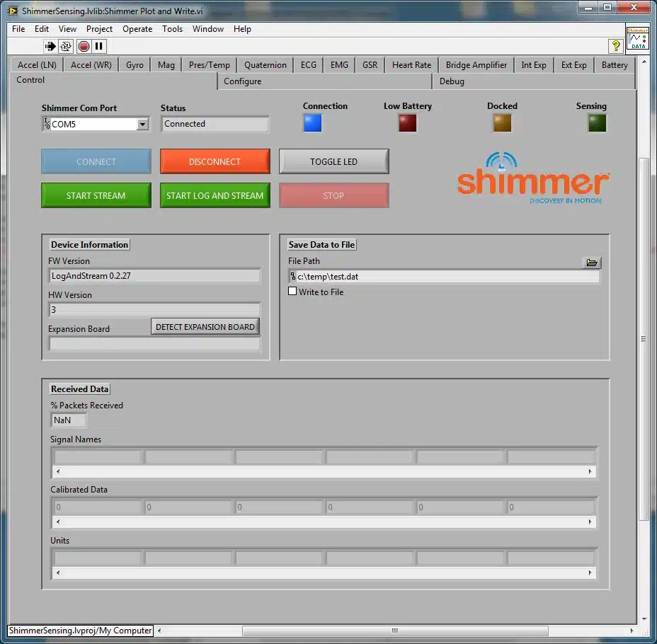
Task: Click the blue Connection indicator LED
Action: pos(313,123)
